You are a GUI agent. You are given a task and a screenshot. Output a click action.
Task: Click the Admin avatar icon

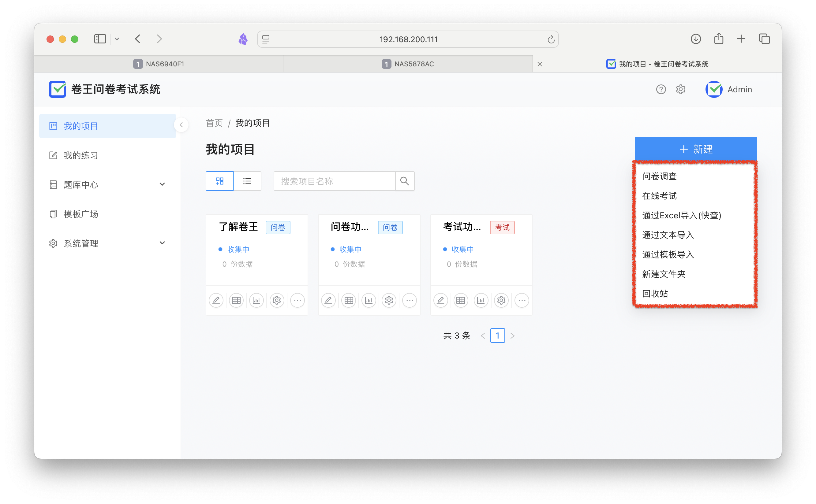coord(713,89)
